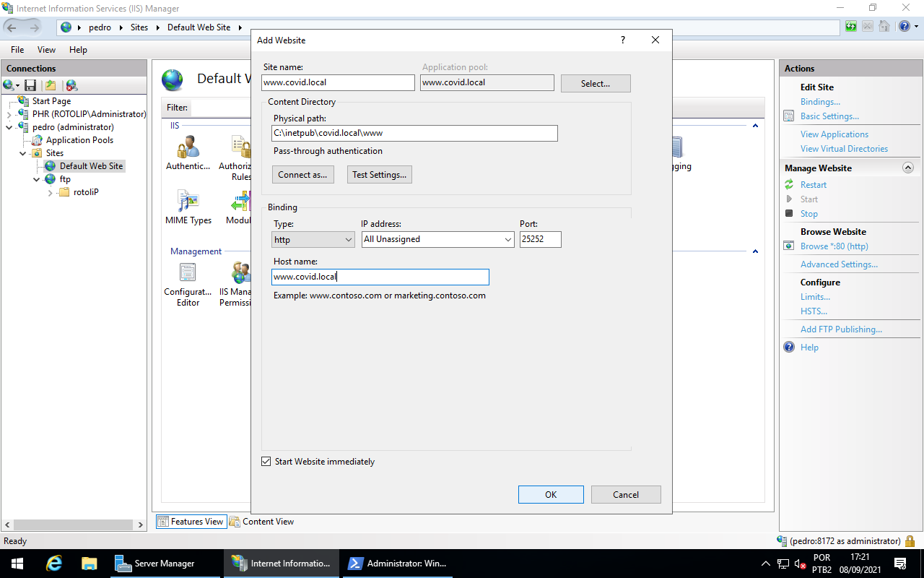Launch the Configuration Editor

coord(188,275)
